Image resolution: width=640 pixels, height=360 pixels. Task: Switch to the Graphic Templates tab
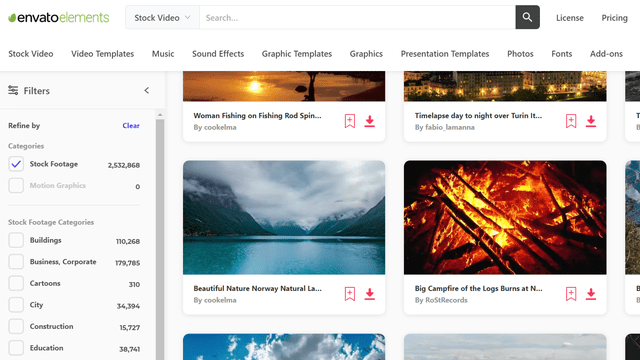tap(297, 54)
